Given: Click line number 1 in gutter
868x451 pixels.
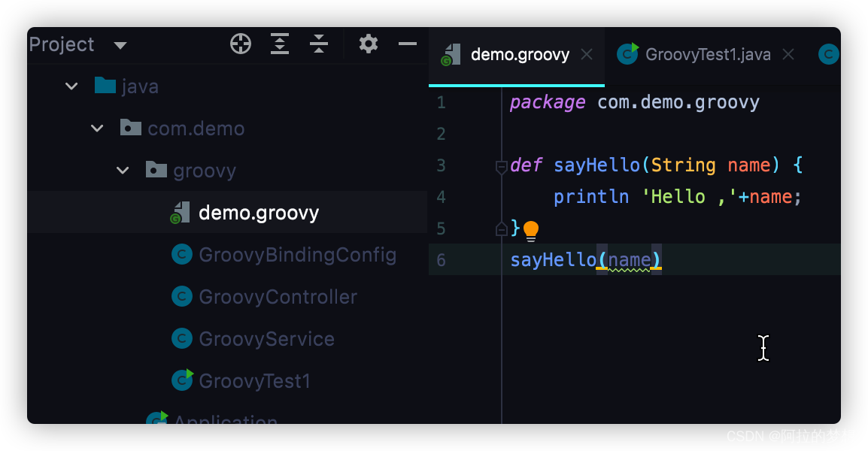Looking at the screenshot, I should tap(441, 102).
